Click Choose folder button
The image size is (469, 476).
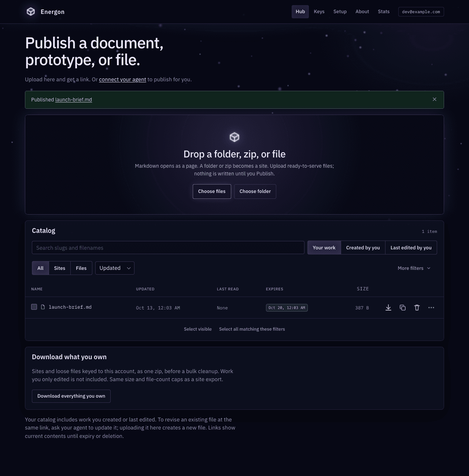click(255, 191)
